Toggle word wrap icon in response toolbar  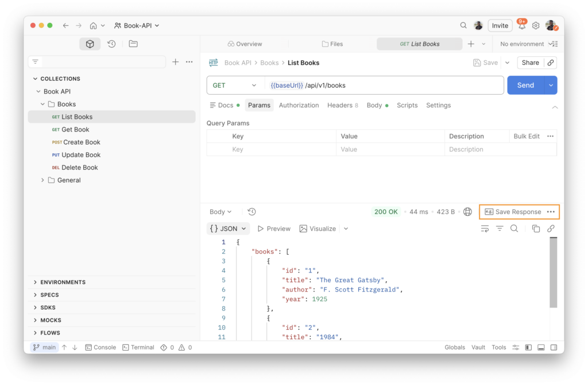click(485, 229)
